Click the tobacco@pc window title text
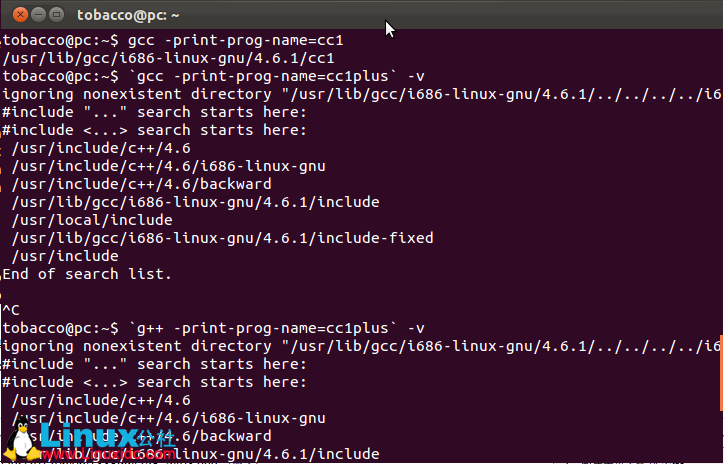This screenshot has width=724, height=464. (128, 15)
